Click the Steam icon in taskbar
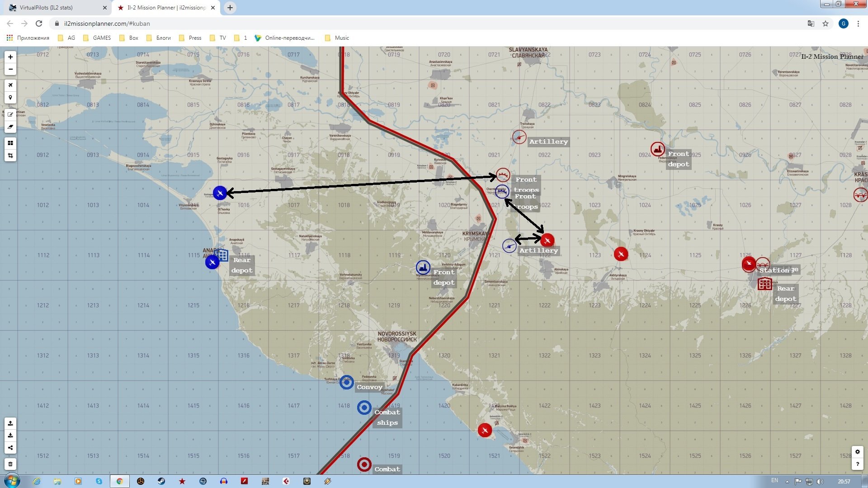Screen dimensions: 868x488 [x=161, y=481]
